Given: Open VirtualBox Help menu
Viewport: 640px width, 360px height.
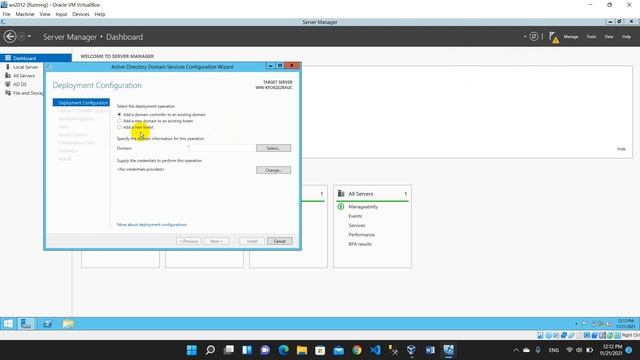Looking at the screenshot, I should pyautogui.click(x=100, y=14).
